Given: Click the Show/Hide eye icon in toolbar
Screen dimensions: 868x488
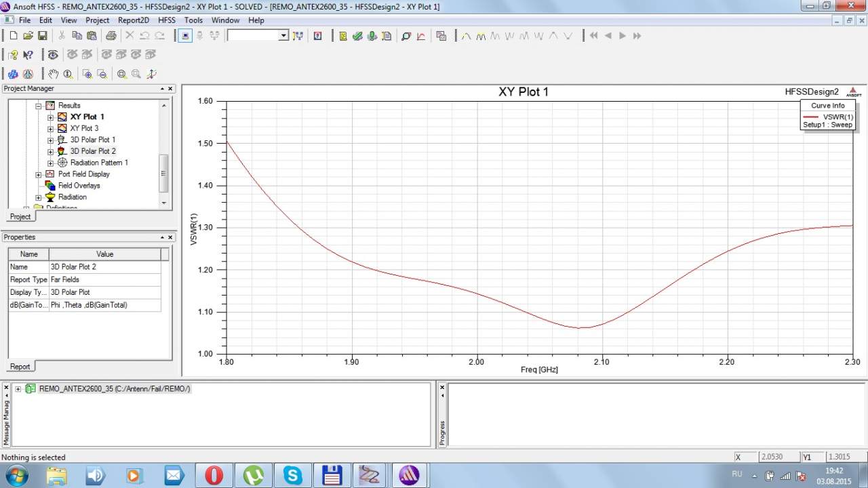Looking at the screenshot, I should pyautogui.click(x=52, y=55).
